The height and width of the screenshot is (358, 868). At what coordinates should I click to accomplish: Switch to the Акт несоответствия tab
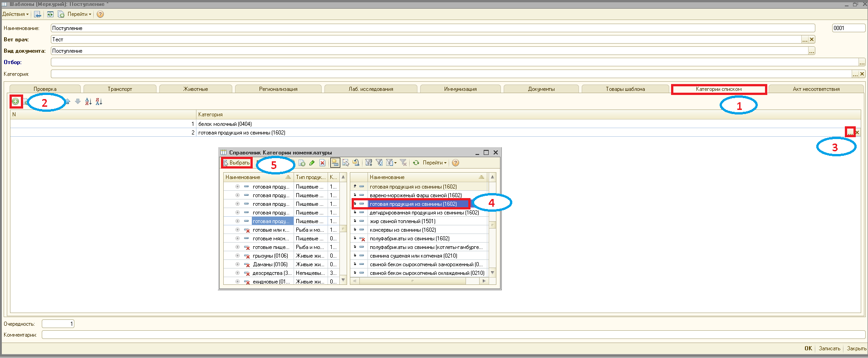(816, 89)
